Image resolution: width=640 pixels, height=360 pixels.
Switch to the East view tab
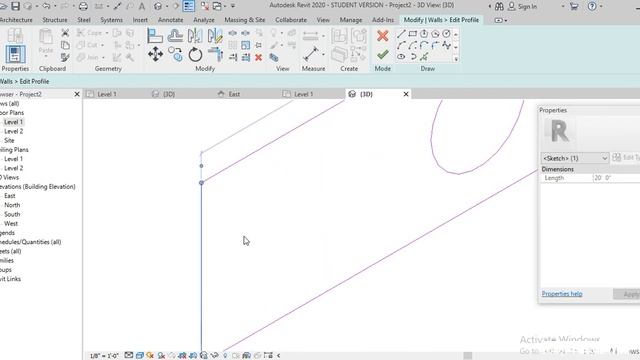[234, 94]
